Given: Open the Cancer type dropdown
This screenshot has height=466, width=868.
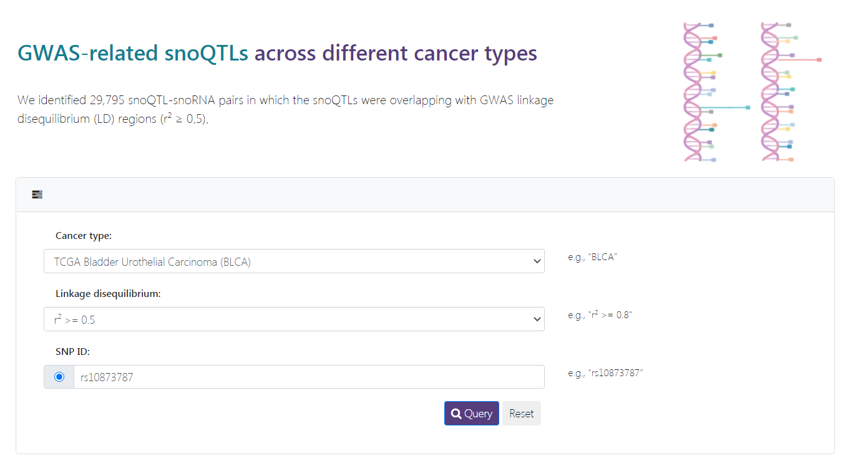Looking at the screenshot, I should 294,261.
